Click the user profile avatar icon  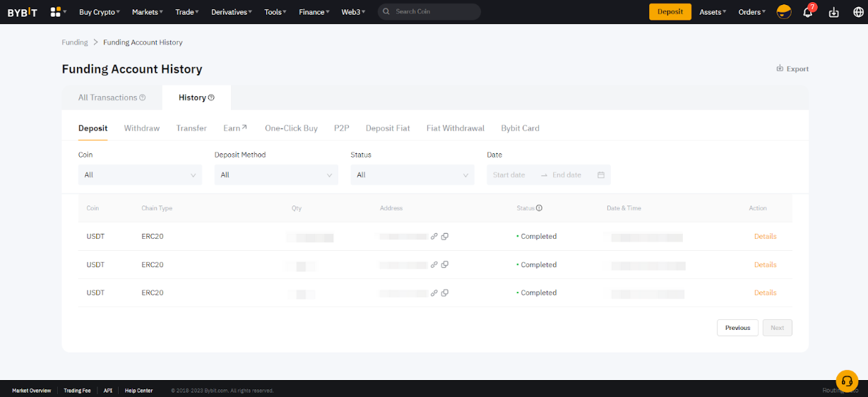pyautogui.click(x=783, y=12)
